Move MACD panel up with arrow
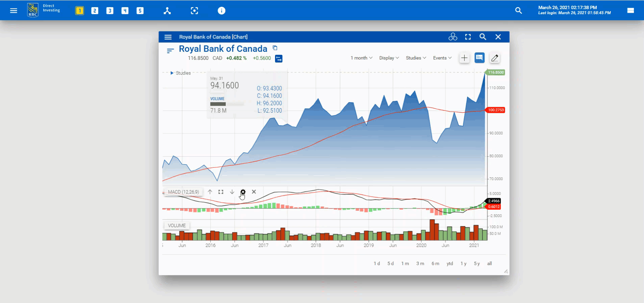 coord(210,192)
